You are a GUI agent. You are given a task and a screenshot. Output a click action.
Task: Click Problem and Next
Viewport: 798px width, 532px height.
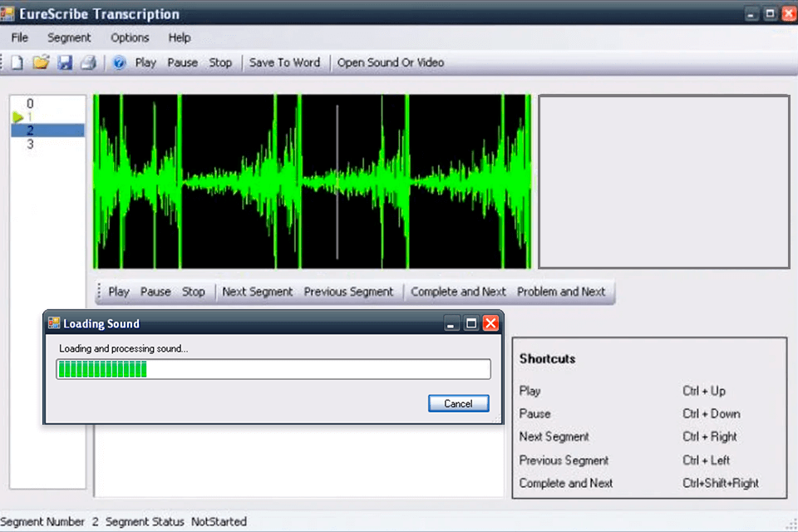(561, 292)
